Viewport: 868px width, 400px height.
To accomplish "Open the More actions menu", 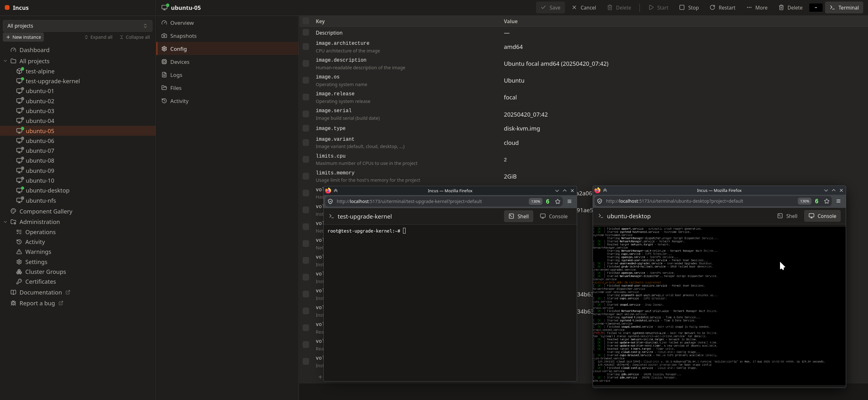I will pyautogui.click(x=757, y=7).
